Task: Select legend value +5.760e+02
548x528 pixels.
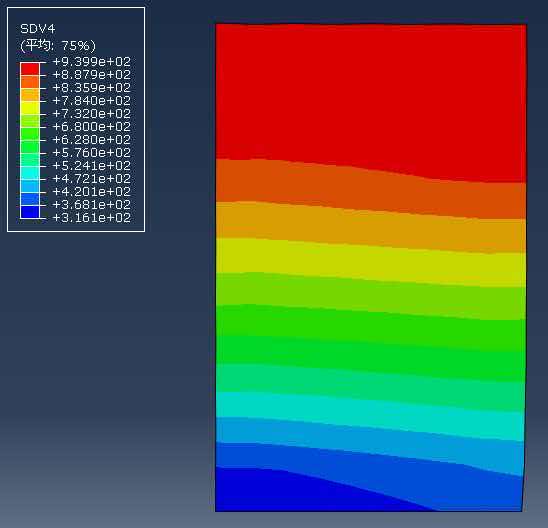Action: pos(92,152)
